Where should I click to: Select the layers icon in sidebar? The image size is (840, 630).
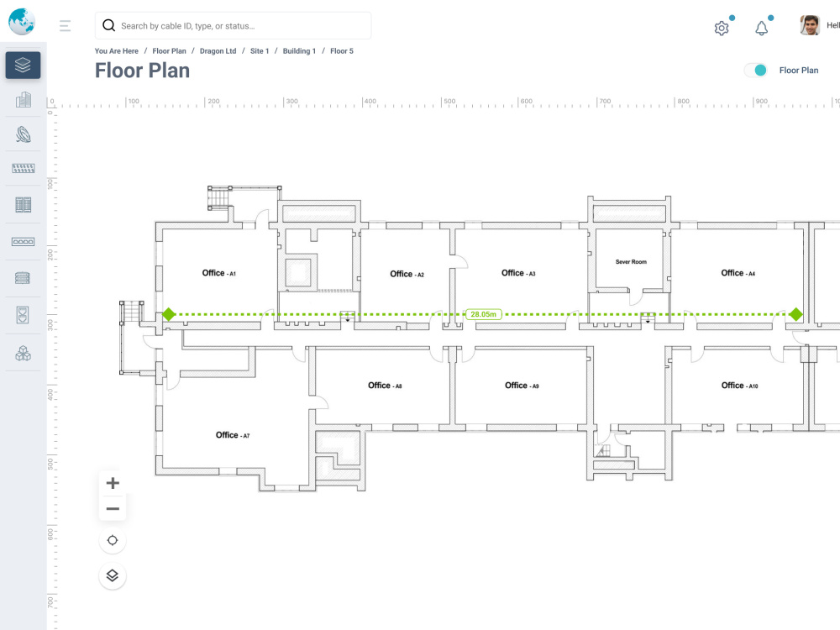(x=23, y=65)
